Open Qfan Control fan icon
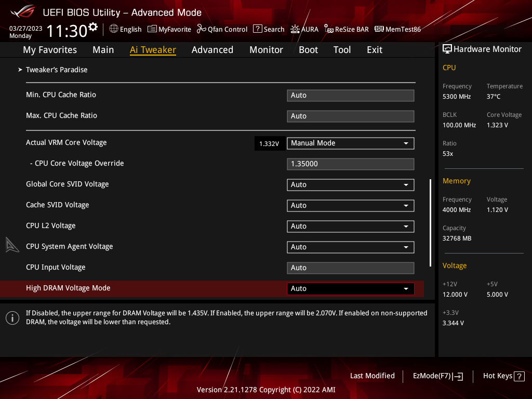Screen dimensions: 532x399 (202, 29)
